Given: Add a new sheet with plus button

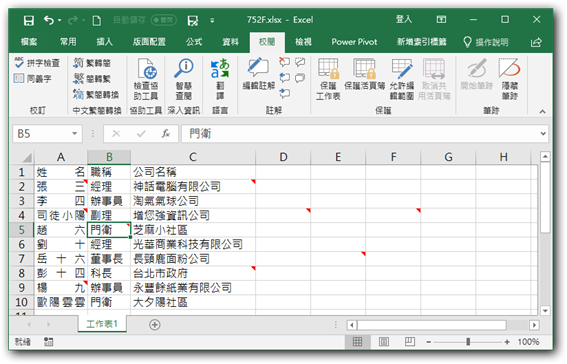Looking at the screenshot, I should (x=155, y=325).
